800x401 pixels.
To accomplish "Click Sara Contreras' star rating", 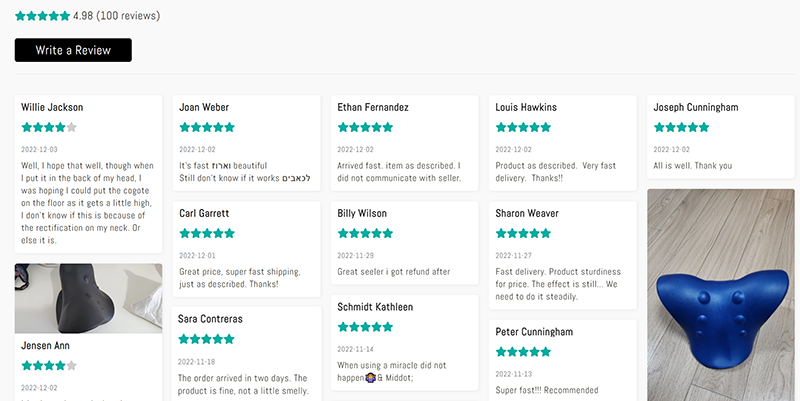I will click(x=206, y=339).
